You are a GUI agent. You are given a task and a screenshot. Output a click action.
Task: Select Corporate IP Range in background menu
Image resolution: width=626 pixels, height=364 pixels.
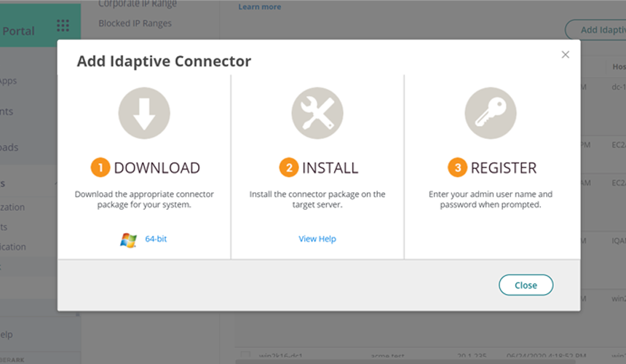[x=138, y=4]
